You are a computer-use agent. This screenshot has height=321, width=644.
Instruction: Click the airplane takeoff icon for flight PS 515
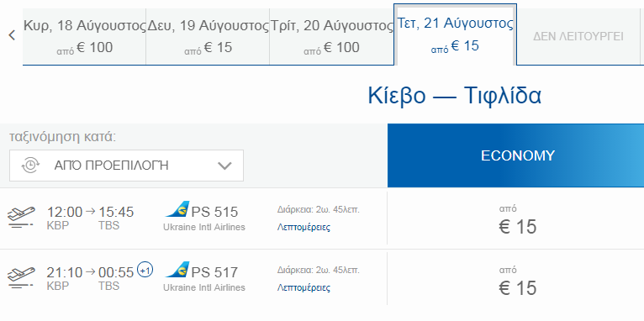(x=21, y=218)
